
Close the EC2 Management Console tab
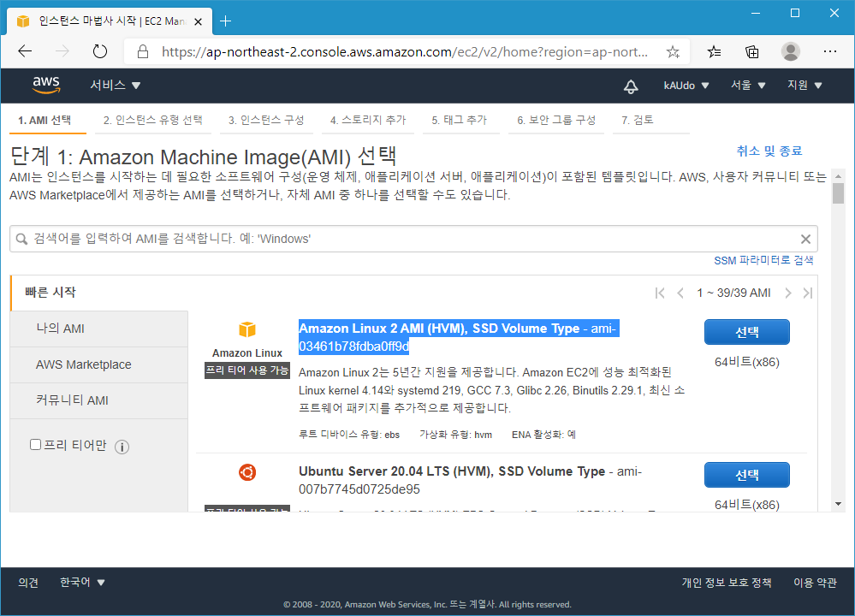(x=198, y=21)
